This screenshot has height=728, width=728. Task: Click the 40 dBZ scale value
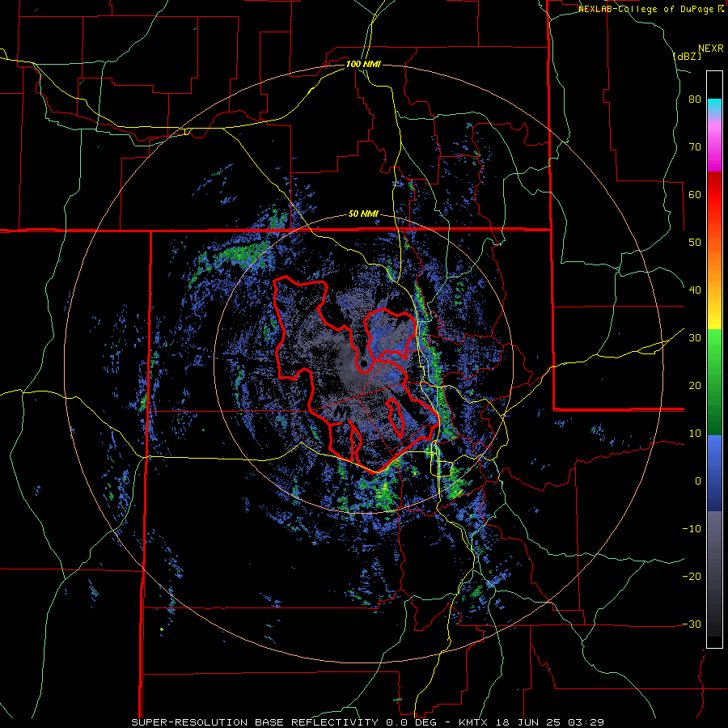pyautogui.click(x=695, y=290)
